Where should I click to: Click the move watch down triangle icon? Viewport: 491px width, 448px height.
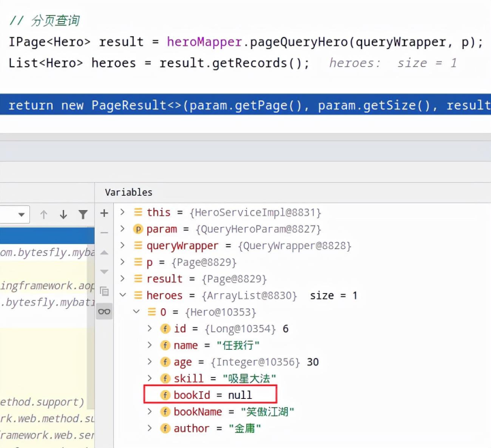click(104, 271)
